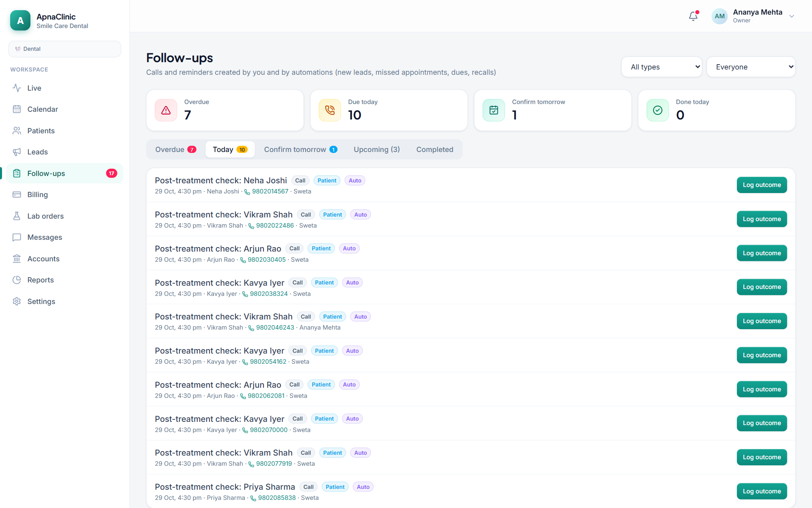The width and height of the screenshot is (812, 508).
Task: Log outcome for Neha Joshi follow-up
Action: click(762, 185)
